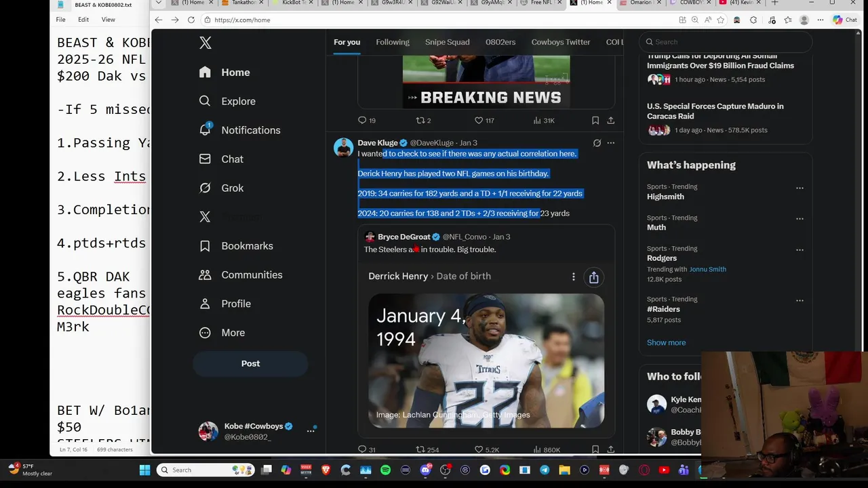Open Spotify from the taskbar
Viewport: 868px width, 488px height.
(x=385, y=470)
